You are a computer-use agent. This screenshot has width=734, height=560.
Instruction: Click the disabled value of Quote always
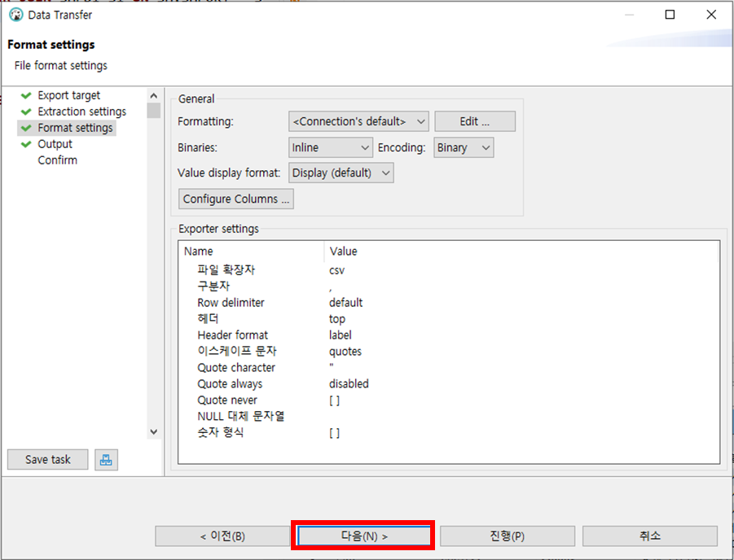(x=349, y=383)
